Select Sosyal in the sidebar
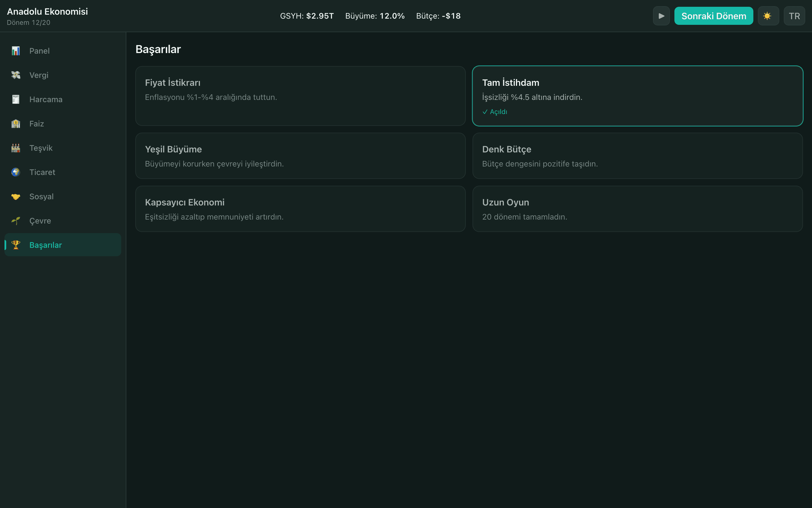The image size is (812, 508). click(63, 196)
